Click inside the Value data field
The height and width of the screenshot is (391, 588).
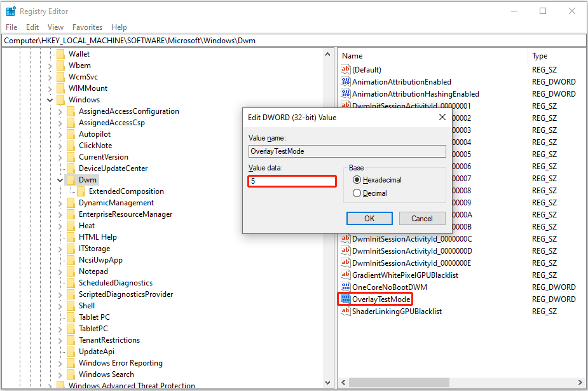point(292,181)
